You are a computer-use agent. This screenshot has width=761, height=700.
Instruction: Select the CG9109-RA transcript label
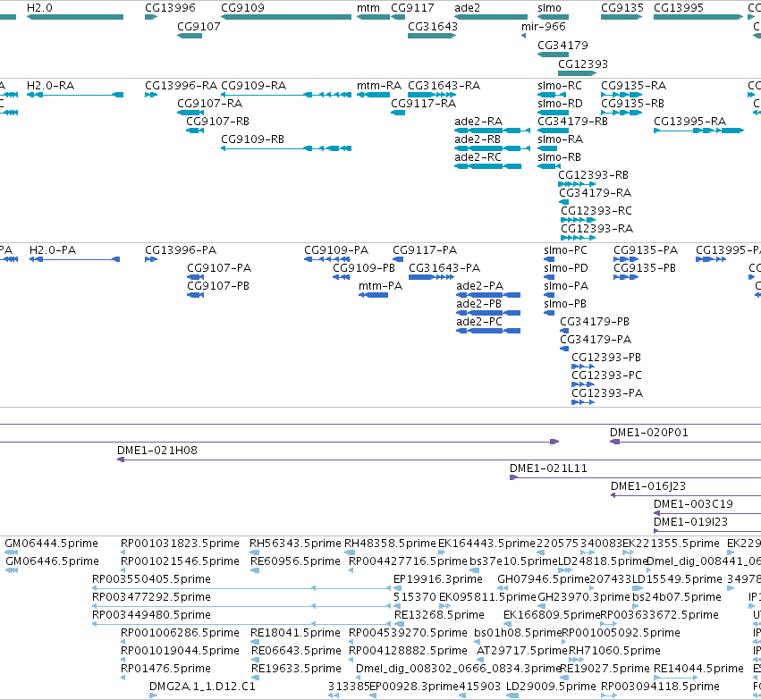pos(253,86)
